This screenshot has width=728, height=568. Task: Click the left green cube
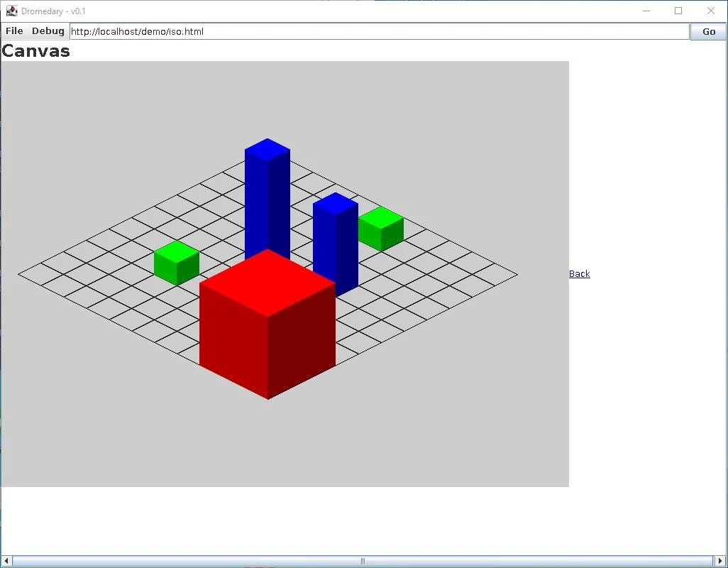coord(177,263)
